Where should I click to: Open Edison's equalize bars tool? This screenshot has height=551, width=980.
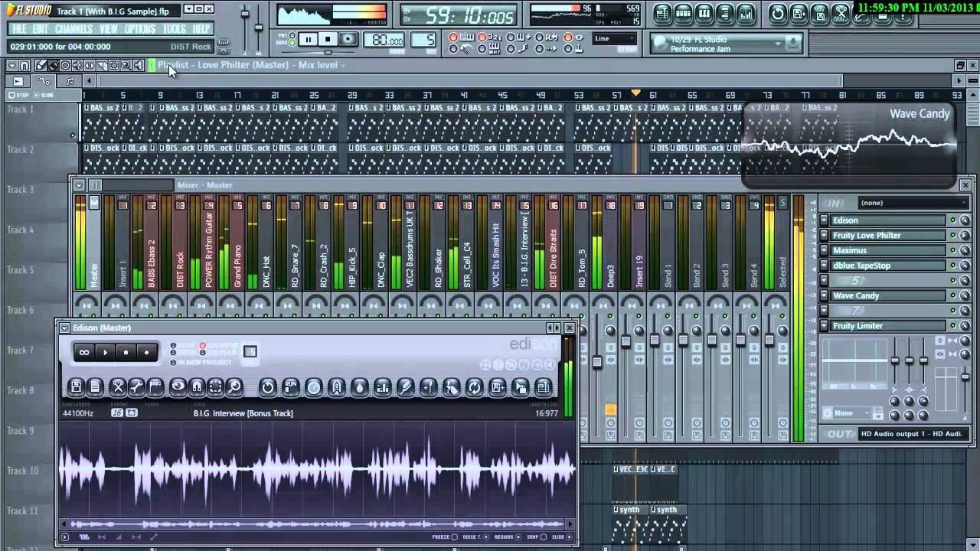pyautogui.click(x=382, y=387)
